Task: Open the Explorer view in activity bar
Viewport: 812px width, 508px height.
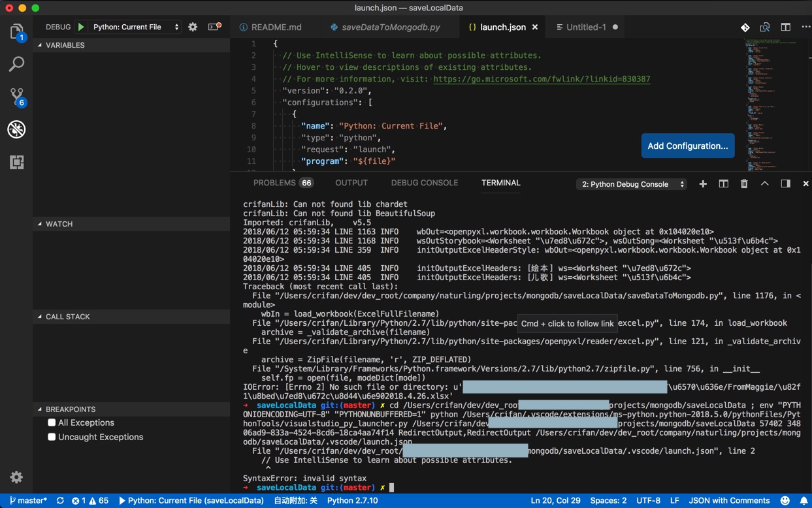Action: (x=16, y=31)
